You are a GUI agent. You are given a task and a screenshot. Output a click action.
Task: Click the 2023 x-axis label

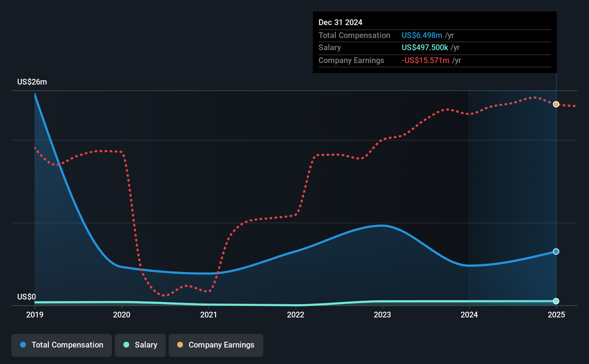382,315
